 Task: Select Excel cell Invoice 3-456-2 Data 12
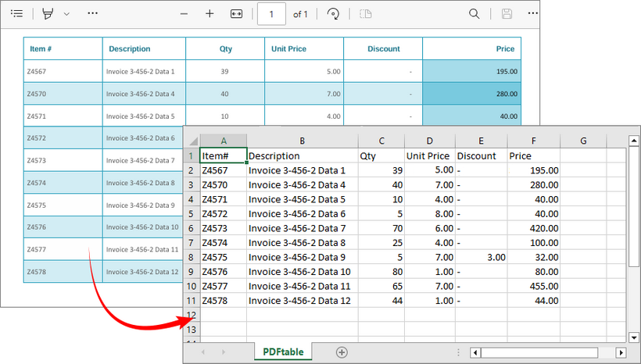tap(302, 301)
